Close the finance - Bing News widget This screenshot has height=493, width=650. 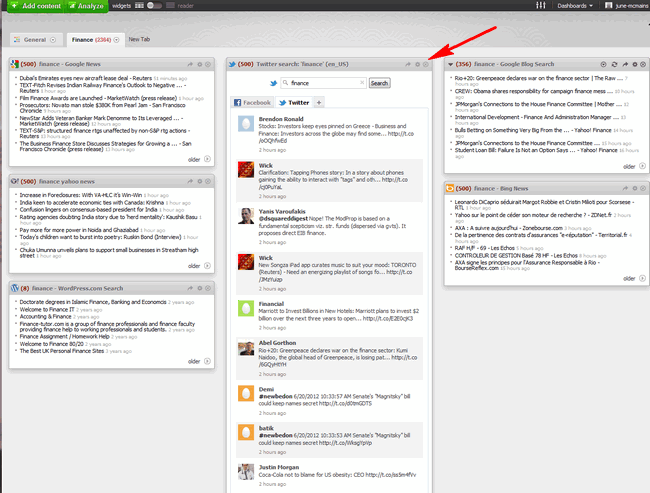[x=643, y=188]
